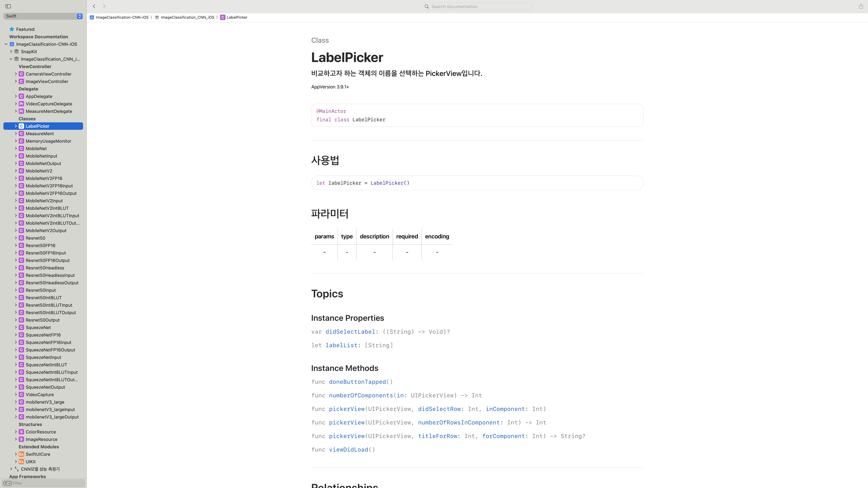Open the didSelectLabel property link
868x488 pixels.
pos(350,332)
